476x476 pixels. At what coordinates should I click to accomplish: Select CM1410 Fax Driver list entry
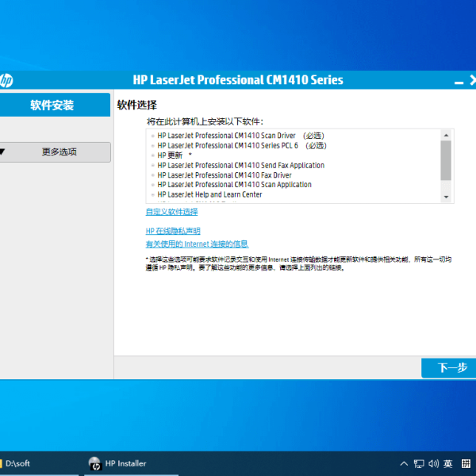point(225,175)
